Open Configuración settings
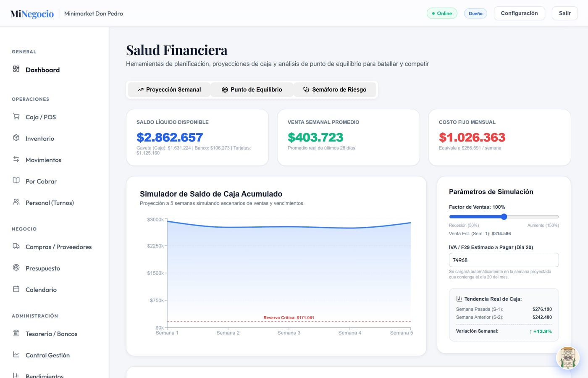 (519, 13)
